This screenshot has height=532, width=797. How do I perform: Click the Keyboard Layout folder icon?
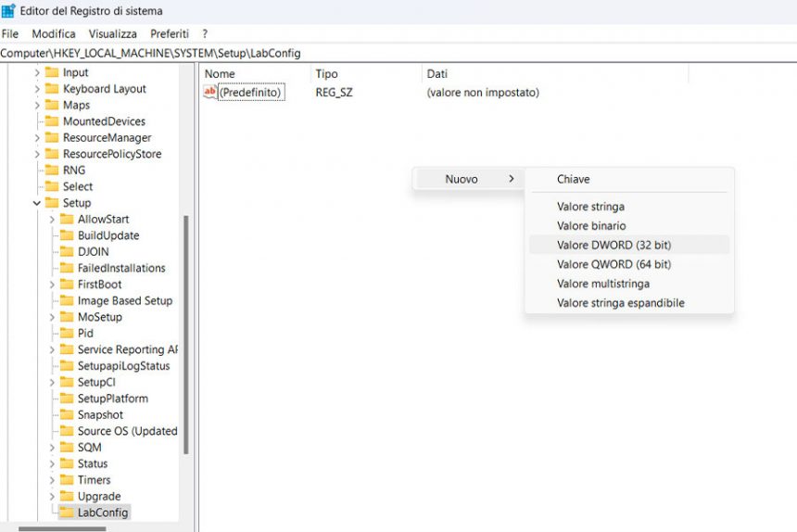[x=52, y=88]
